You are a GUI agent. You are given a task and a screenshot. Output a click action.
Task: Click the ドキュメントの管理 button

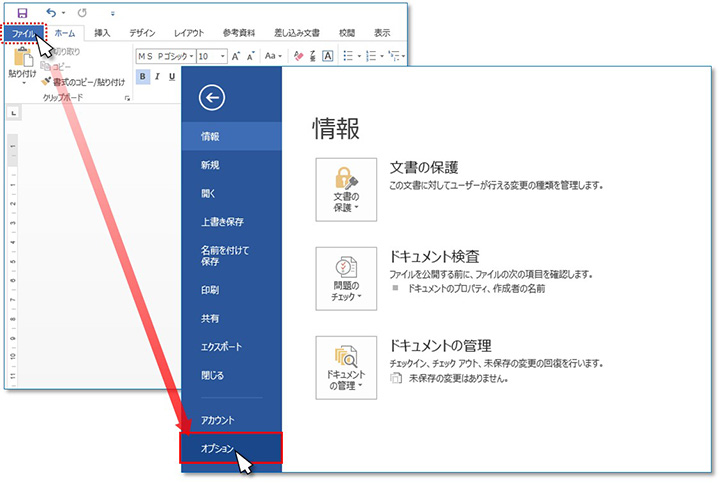click(346, 368)
